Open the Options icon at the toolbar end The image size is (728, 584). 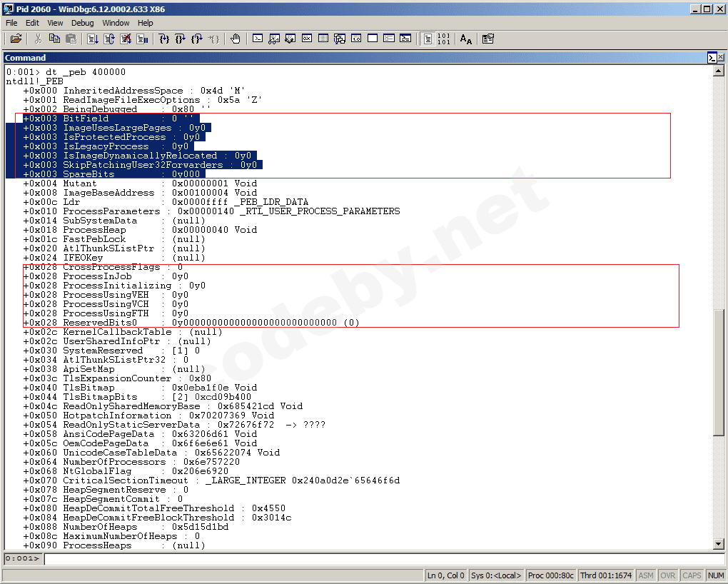[x=488, y=39]
